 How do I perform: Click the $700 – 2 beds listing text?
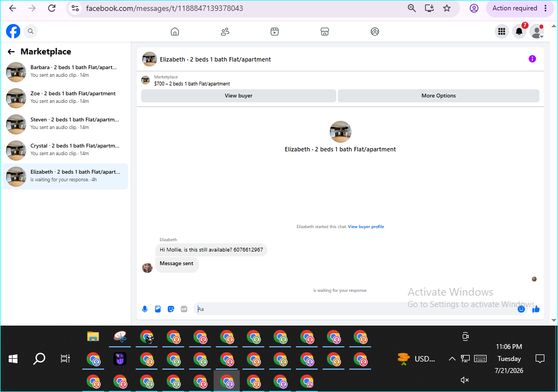pos(192,84)
